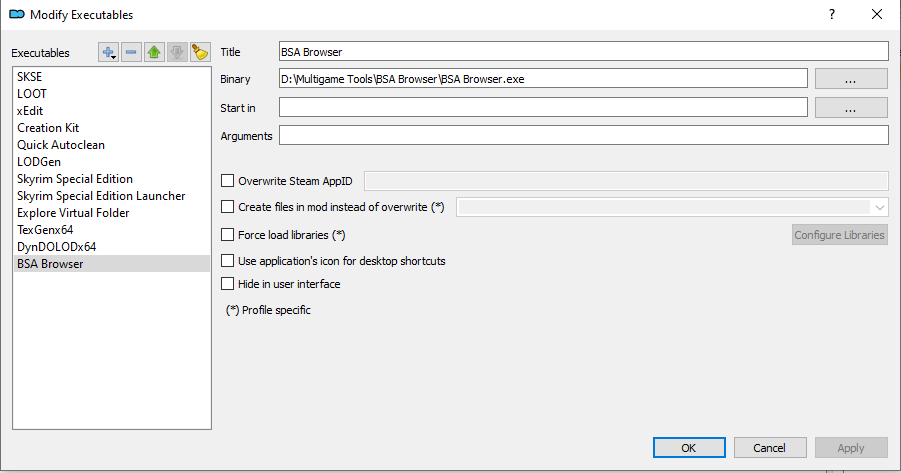
Task: Toggle Create files in mod instead of overwrite
Action: (x=228, y=207)
